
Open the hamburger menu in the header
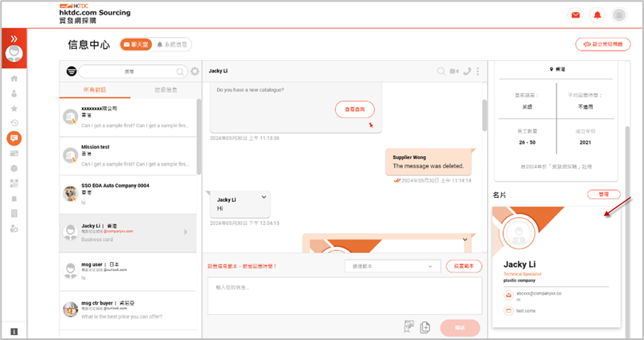(x=619, y=15)
